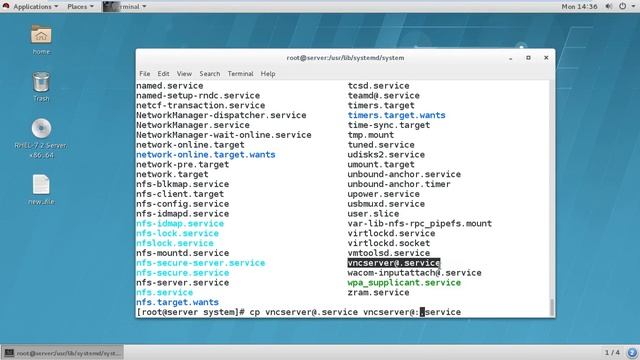Open the Search menu in terminal
Screen dimensions: 640x360
point(210,73)
